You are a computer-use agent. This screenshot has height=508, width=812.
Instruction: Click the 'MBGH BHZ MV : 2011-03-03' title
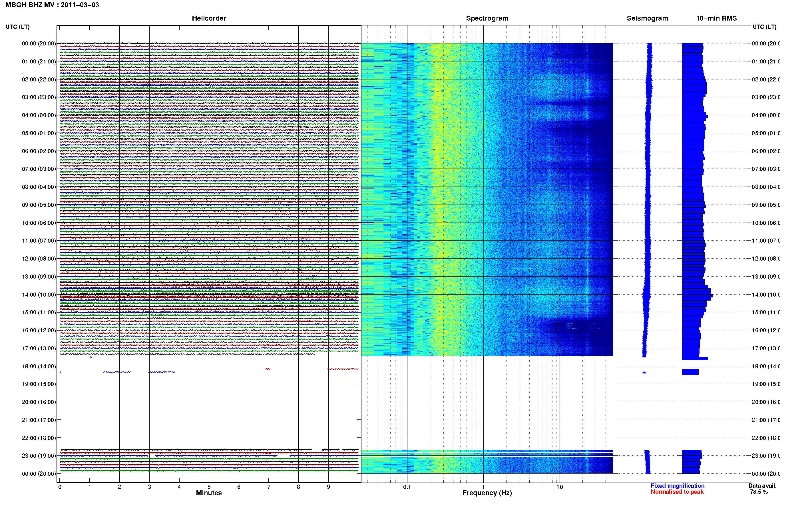(x=52, y=5)
